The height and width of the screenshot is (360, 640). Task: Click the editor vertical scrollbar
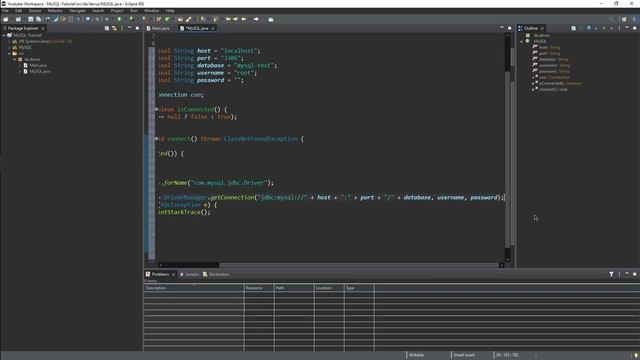tap(508, 147)
